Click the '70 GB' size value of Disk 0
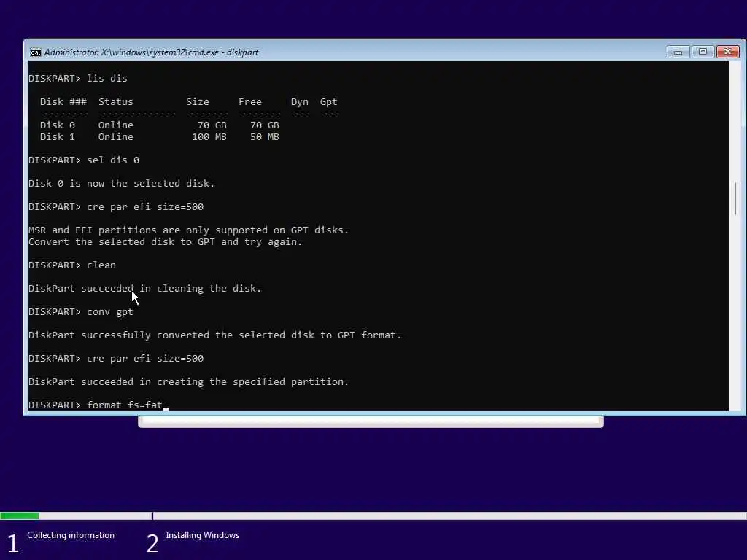 (212, 125)
